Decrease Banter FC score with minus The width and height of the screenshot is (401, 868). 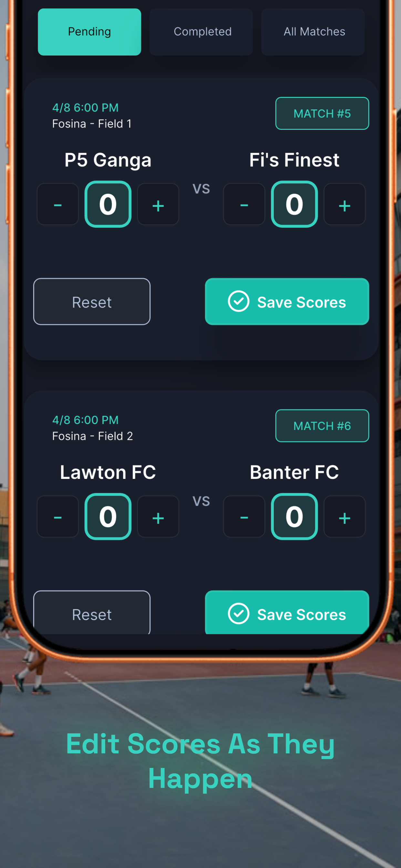point(244,517)
